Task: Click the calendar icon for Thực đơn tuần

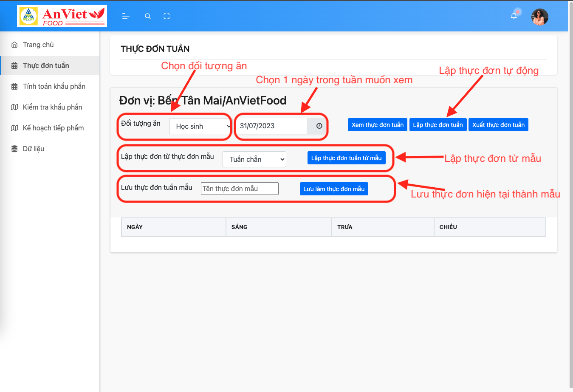Action: coord(15,65)
